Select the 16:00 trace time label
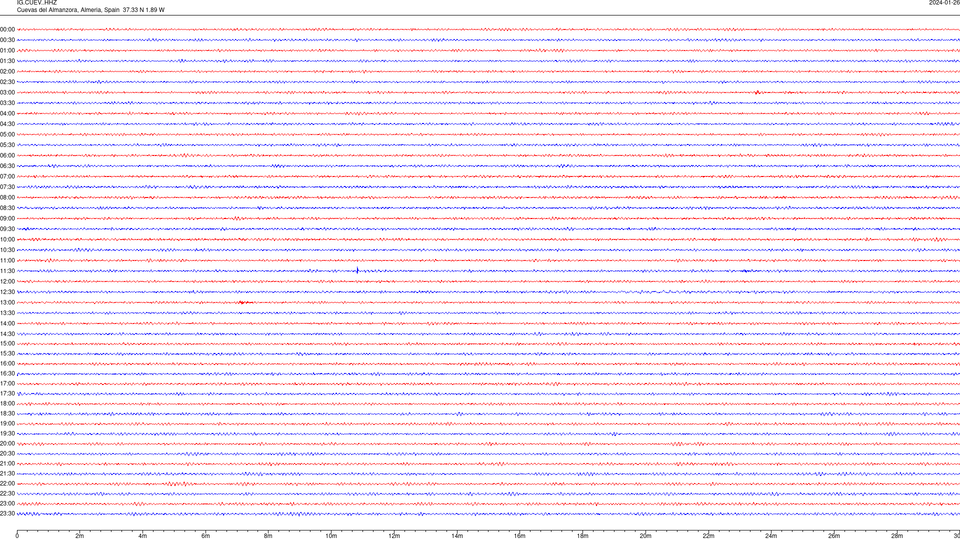Viewport: 960px width, 540px height. click(7, 364)
